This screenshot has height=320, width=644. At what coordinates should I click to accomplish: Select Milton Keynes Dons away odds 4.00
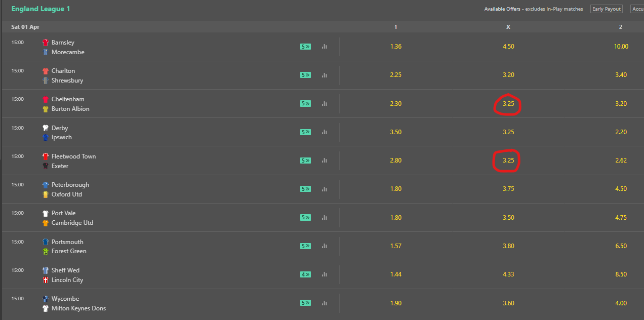tap(621, 303)
